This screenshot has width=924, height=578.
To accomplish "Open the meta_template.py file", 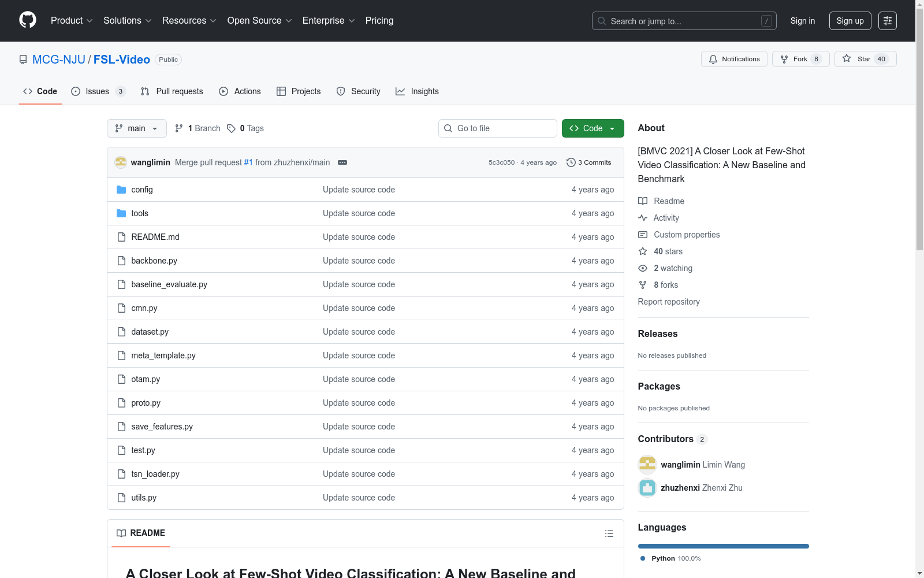I will tap(163, 355).
